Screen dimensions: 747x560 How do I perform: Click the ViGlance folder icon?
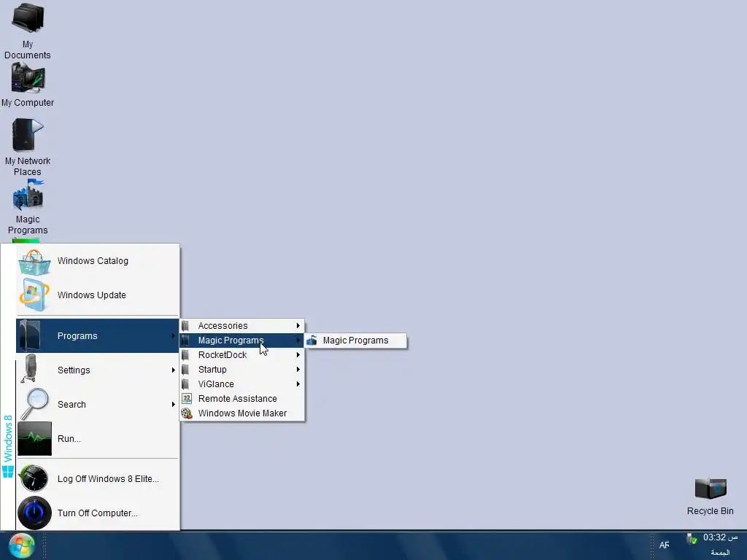(186, 384)
